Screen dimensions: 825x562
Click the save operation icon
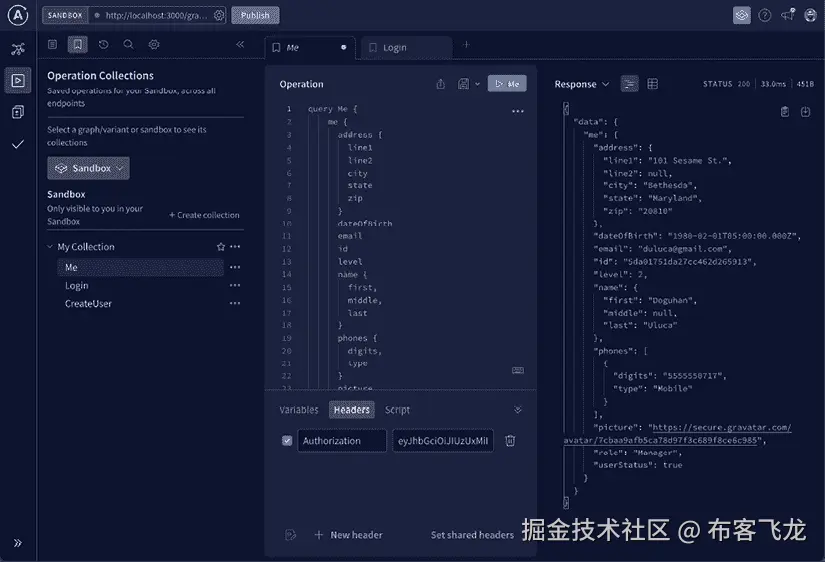point(463,84)
